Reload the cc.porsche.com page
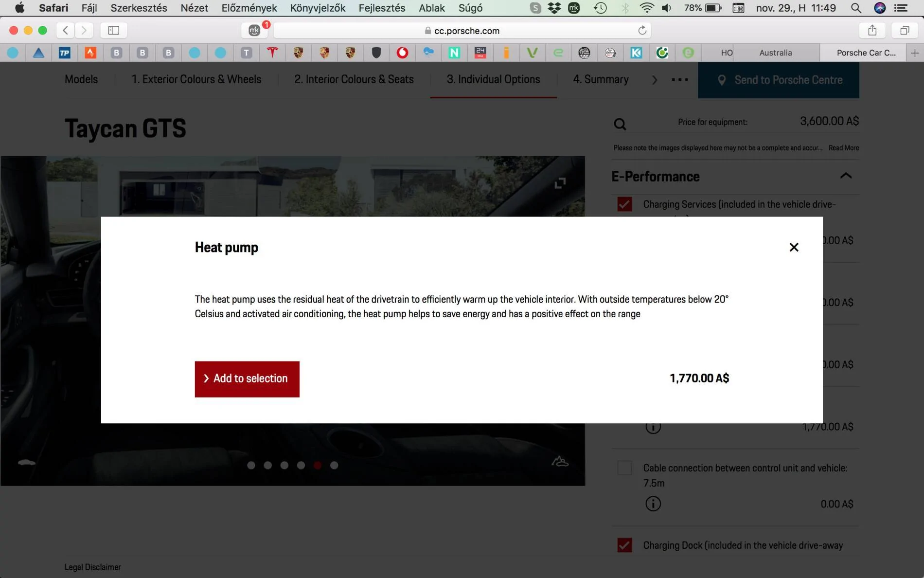Screen dimensions: 924x578 click(x=642, y=30)
